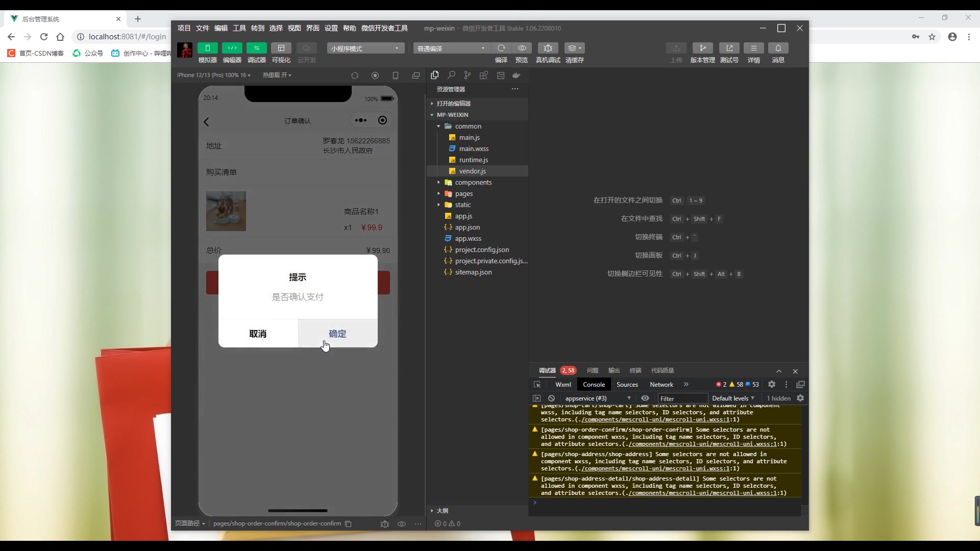Click the 上传 upload icon
980x551 pixels.
click(676, 48)
